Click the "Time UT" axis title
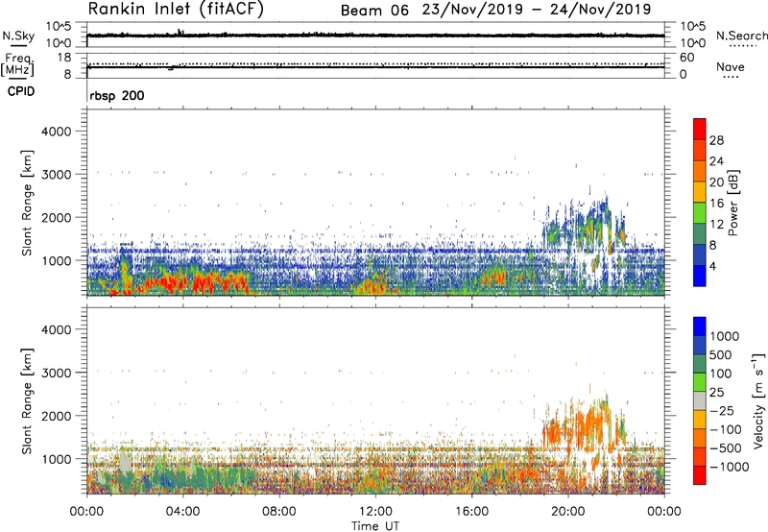Screen dimensions: 768x532 (x=375, y=526)
